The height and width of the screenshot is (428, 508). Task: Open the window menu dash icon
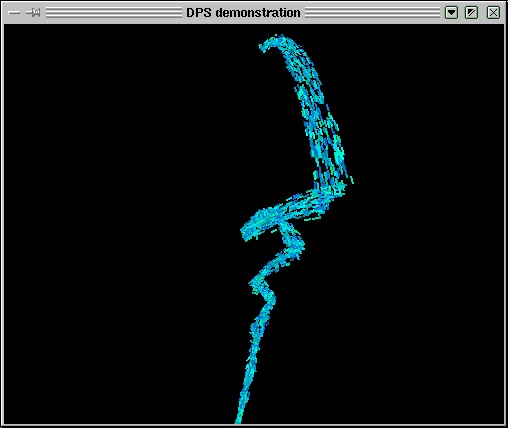click(x=14, y=13)
